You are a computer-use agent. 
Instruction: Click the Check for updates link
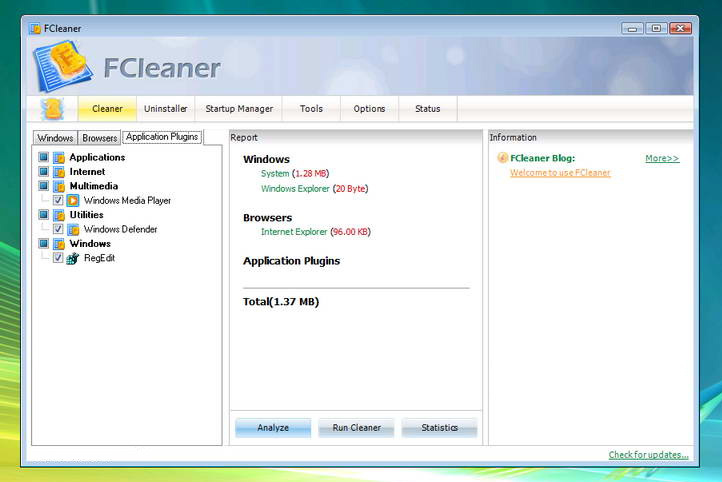[648, 455]
